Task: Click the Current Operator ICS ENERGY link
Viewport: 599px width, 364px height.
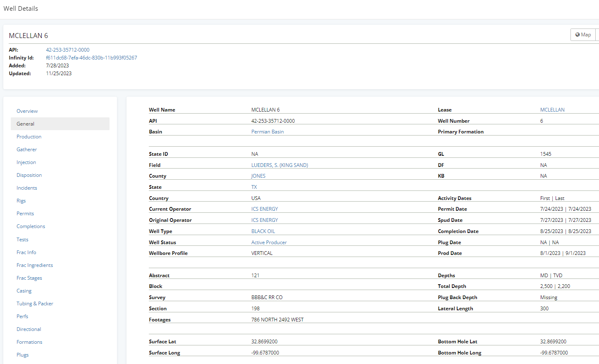Action: pos(265,209)
